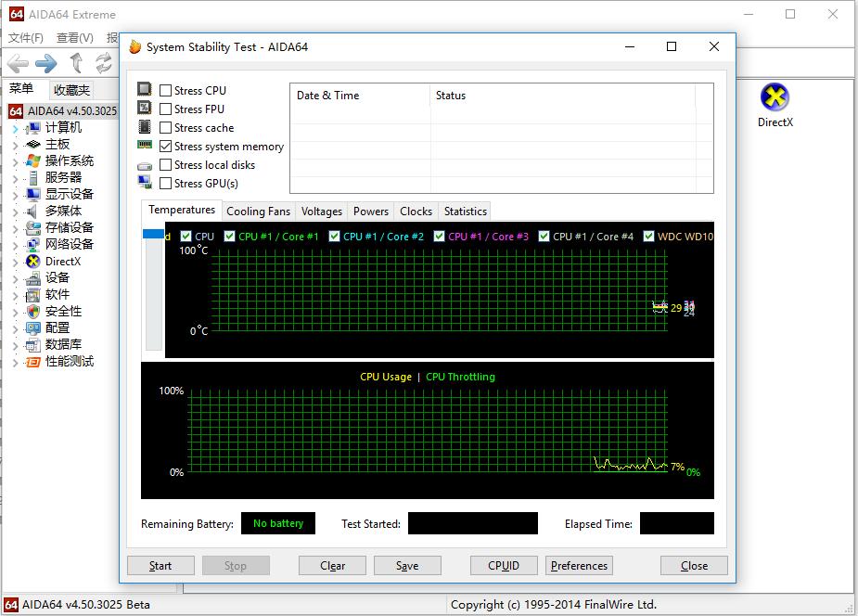Click the 软件 software icon in tree
Screen dimensions: 858x616
pyautogui.click(x=32, y=295)
